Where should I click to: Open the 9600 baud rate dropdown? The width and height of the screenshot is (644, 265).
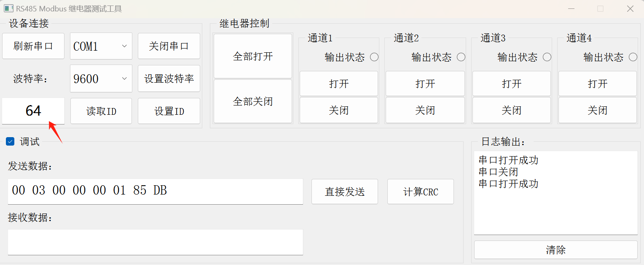pos(101,78)
